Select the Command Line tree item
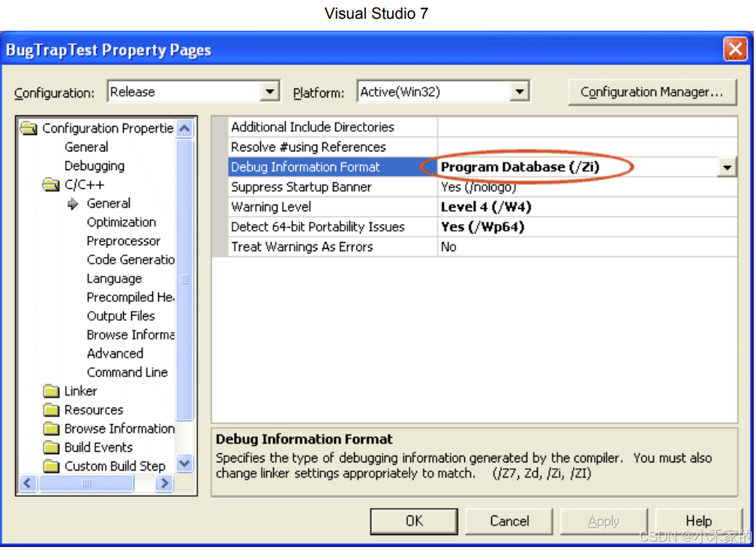This screenshot has width=756, height=550. (x=127, y=372)
